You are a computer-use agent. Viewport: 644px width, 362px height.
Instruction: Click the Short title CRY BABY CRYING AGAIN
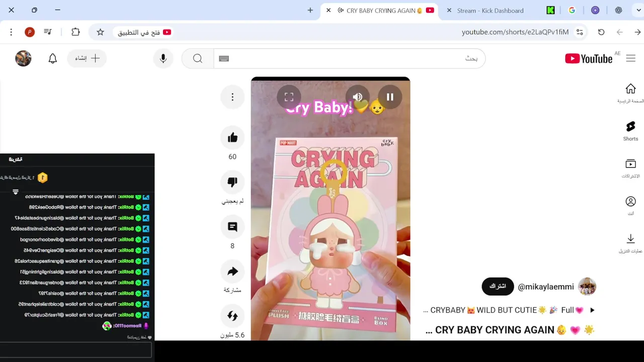[510, 330]
